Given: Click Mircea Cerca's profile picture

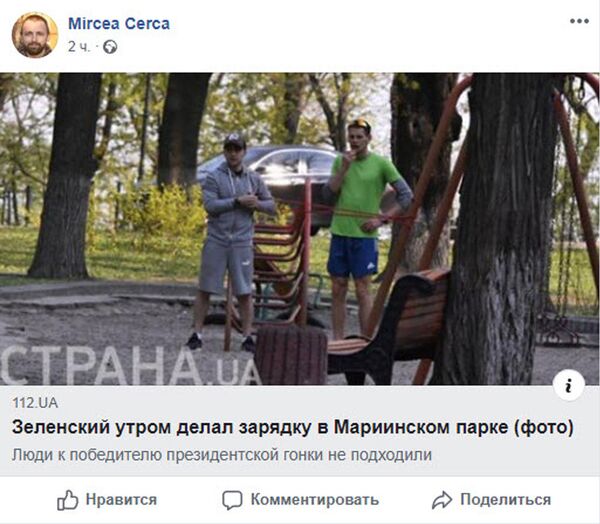Looking at the screenshot, I should [x=35, y=35].
